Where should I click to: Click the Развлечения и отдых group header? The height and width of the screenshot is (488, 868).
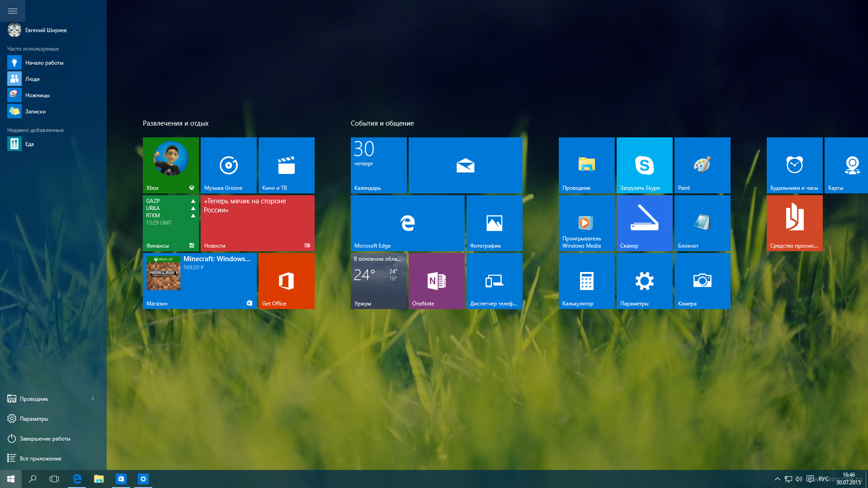point(175,123)
